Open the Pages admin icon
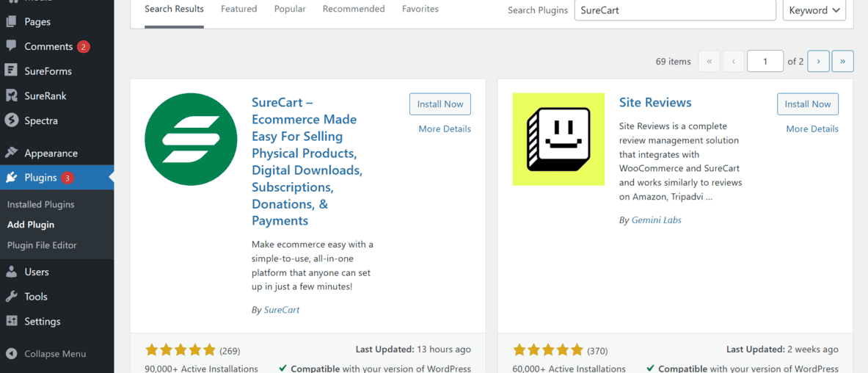 point(11,22)
